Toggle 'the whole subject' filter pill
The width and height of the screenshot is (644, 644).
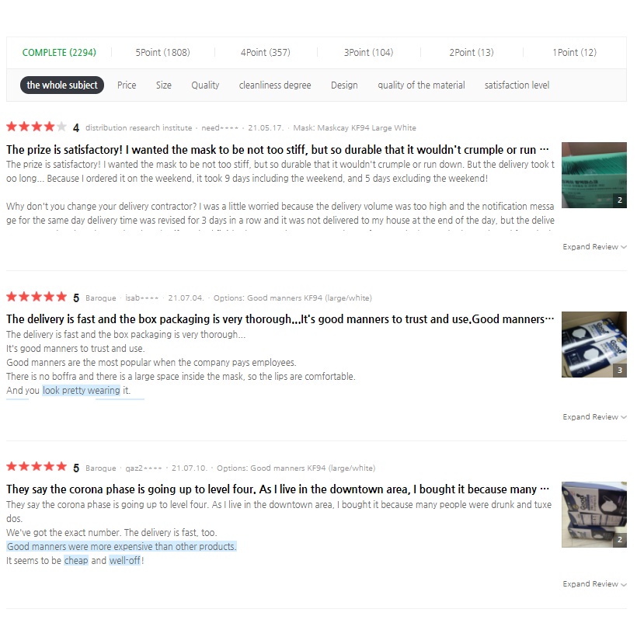click(62, 85)
